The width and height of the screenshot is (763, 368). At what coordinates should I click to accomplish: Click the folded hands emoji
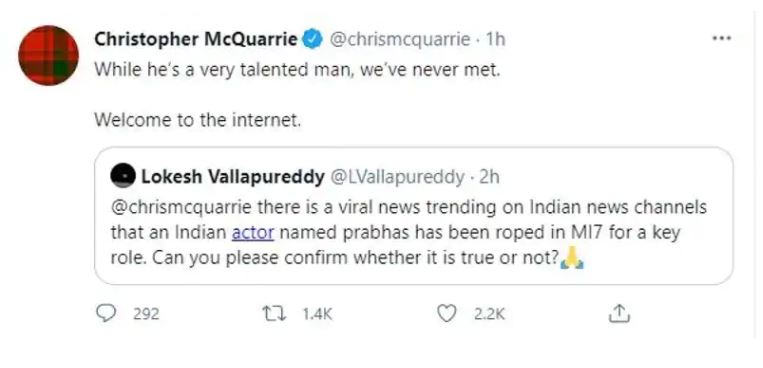(x=572, y=258)
